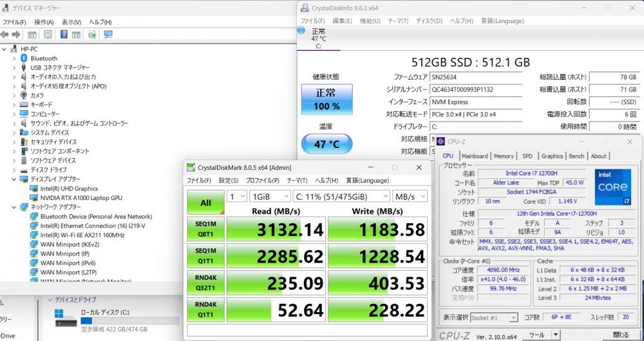The height and width of the screenshot is (341, 644).
Task: Click the blue Help question-mark icon
Action: click(64, 35)
